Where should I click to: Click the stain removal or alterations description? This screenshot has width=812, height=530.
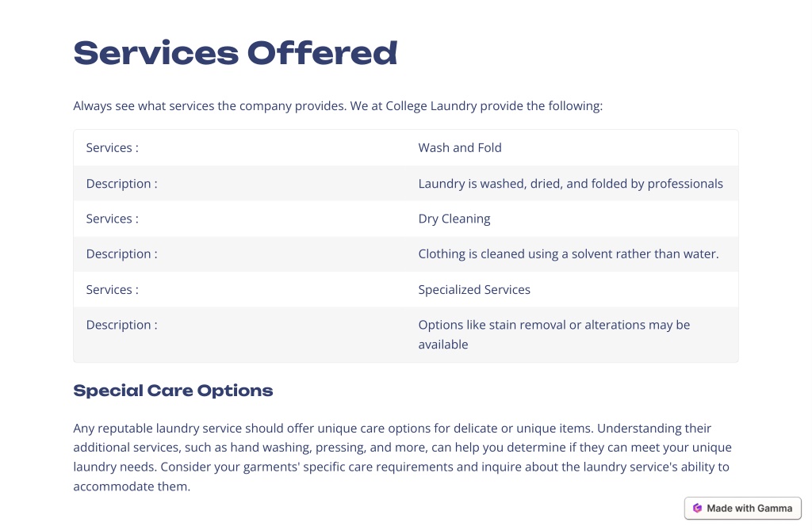click(x=554, y=334)
